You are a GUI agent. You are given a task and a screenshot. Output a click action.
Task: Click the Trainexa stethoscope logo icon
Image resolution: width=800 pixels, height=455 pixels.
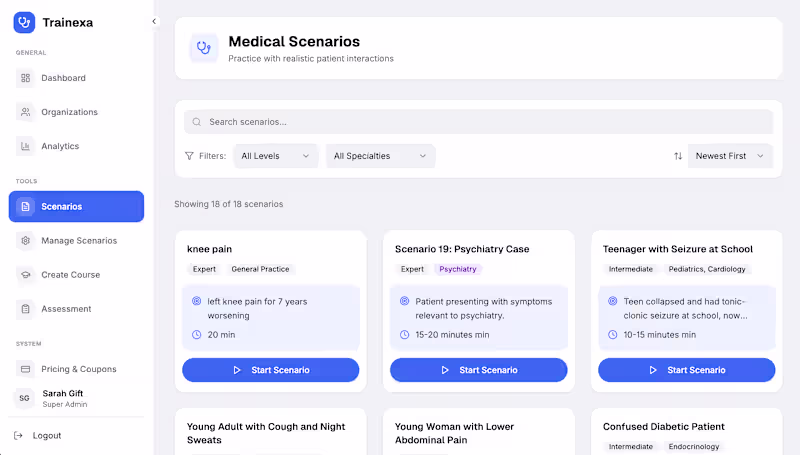pyautogui.click(x=24, y=22)
